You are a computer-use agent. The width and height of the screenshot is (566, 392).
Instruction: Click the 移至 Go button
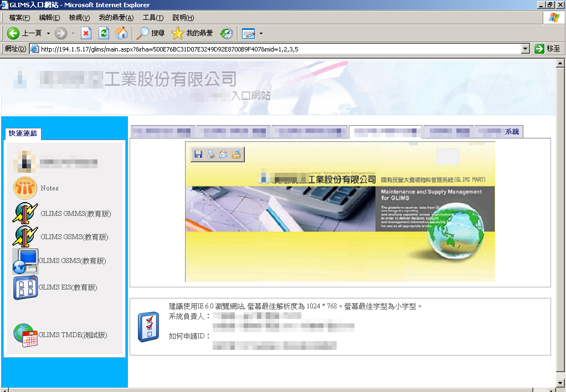548,49
